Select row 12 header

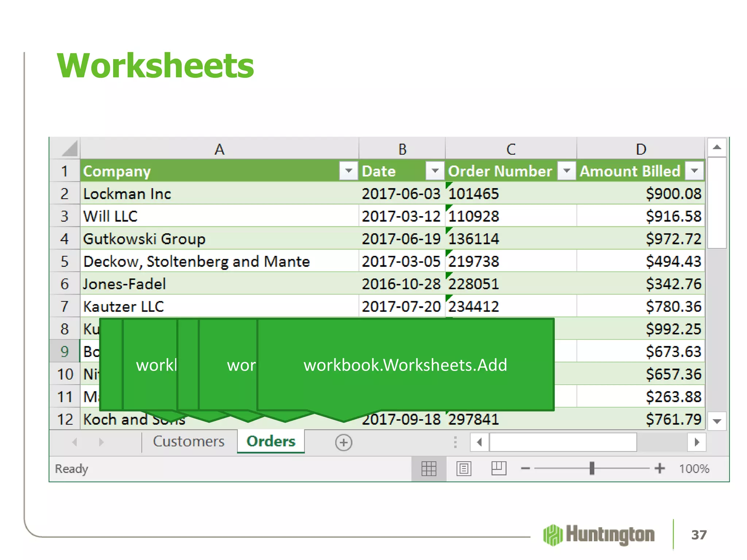point(65,419)
